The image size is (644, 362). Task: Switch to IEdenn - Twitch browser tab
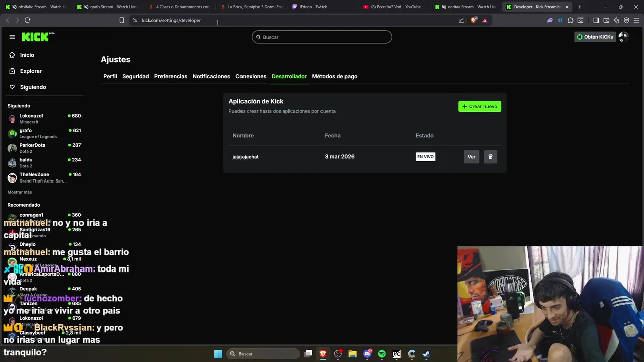pos(322,7)
